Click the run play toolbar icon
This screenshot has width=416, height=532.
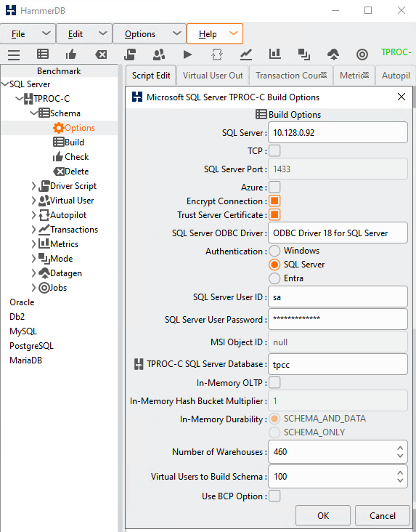(187, 55)
